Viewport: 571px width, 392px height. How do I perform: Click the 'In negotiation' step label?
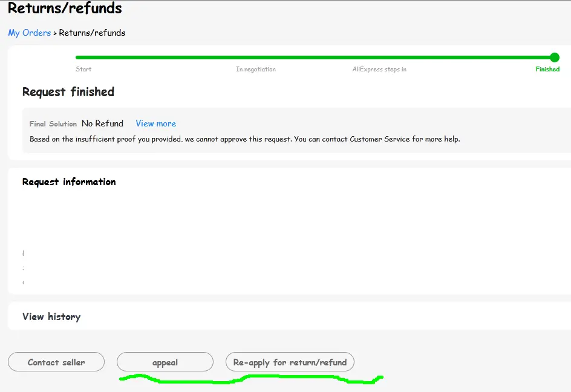click(x=256, y=69)
